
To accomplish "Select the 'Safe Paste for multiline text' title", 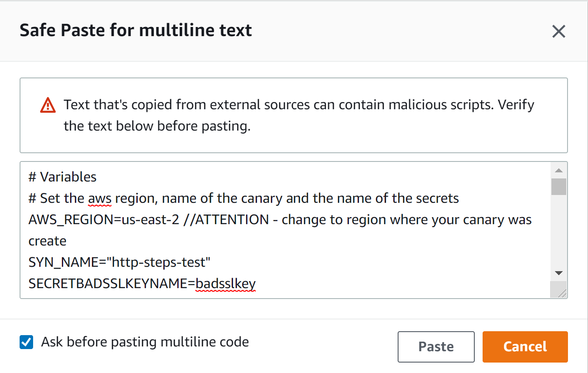I will coord(135,30).
